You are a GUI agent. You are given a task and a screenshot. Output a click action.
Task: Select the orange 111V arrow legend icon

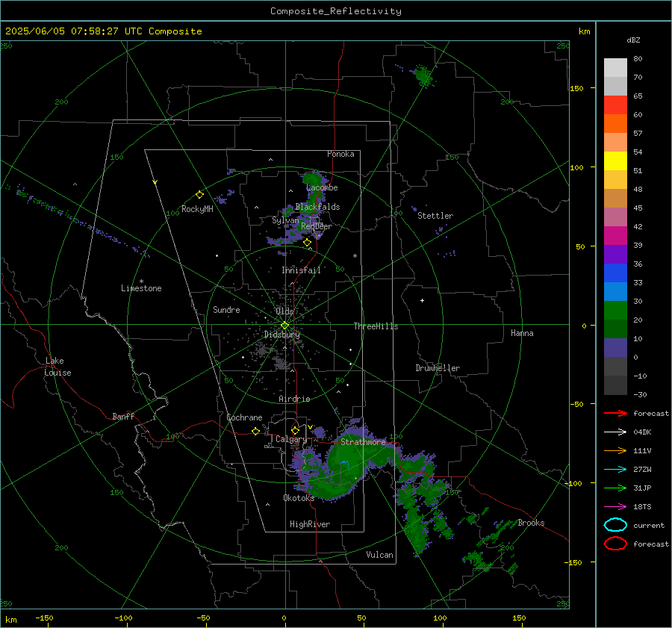[615, 450]
